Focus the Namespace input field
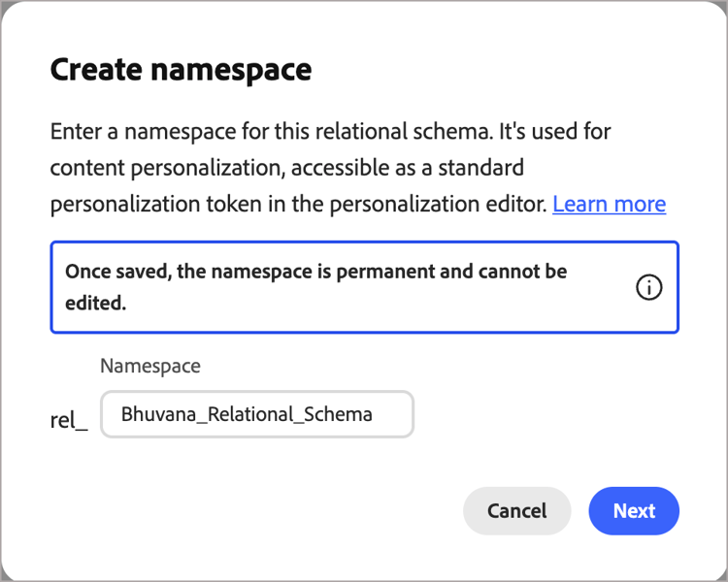The height and width of the screenshot is (582, 728). click(256, 414)
